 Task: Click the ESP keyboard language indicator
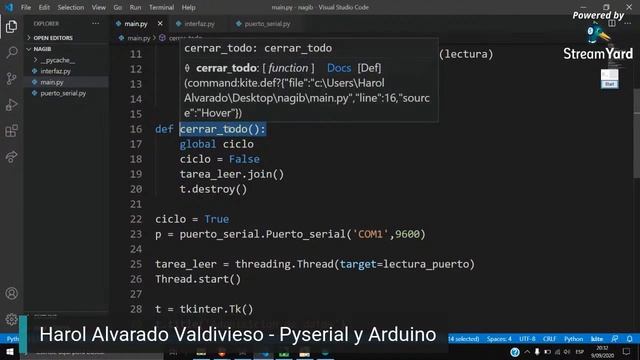pos(580,352)
